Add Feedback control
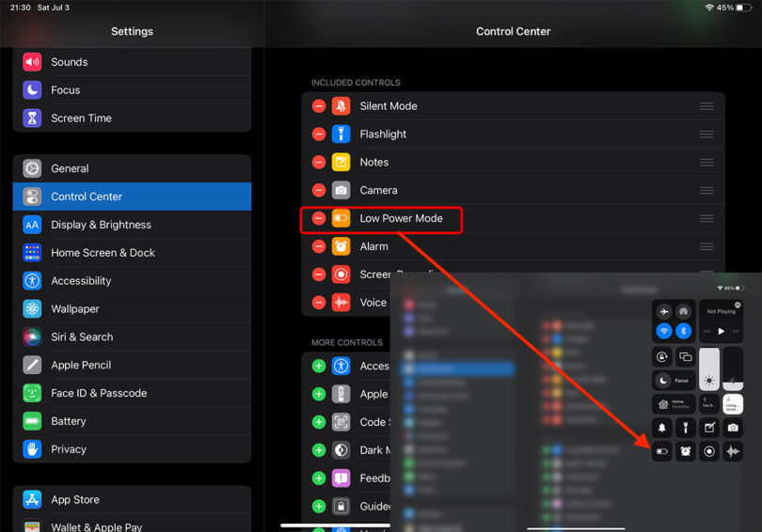The width and height of the screenshot is (762, 532). 319,478
